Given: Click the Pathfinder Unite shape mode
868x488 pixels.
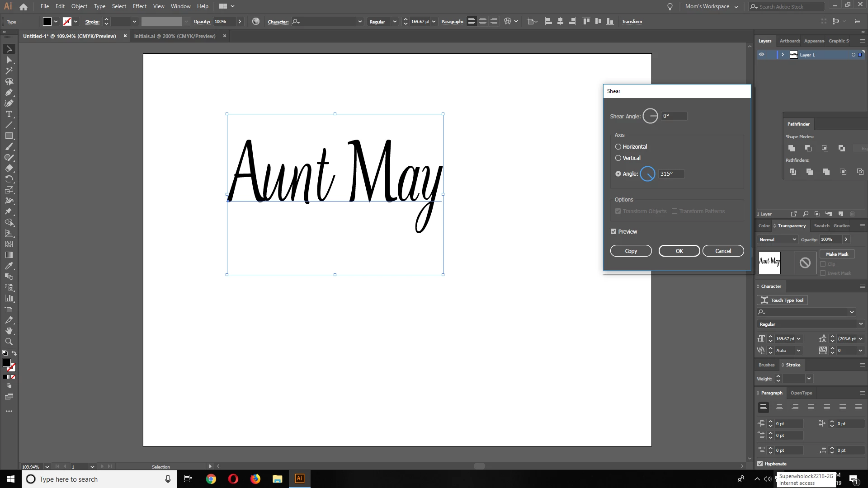Looking at the screenshot, I should click(792, 148).
